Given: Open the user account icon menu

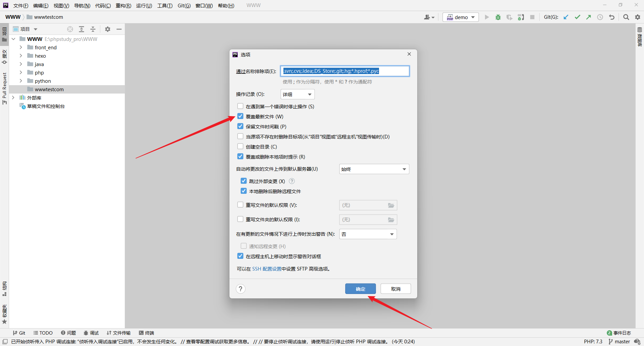Looking at the screenshot, I should pyautogui.click(x=429, y=17).
